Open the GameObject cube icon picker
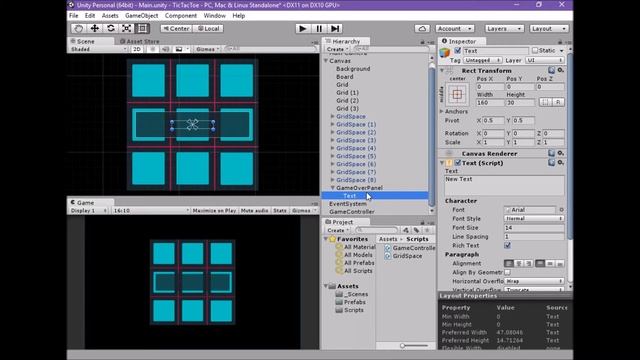The height and width of the screenshot is (360, 640). pyautogui.click(x=445, y=52)
